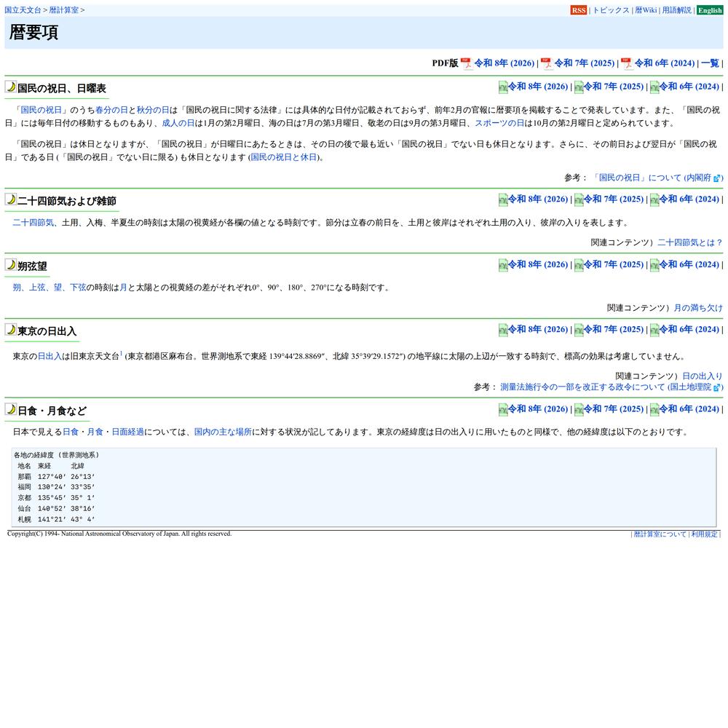Click the moon icon beside 日食・月食など heading
This screenshot has height=728, width=728.
[11, 410]
